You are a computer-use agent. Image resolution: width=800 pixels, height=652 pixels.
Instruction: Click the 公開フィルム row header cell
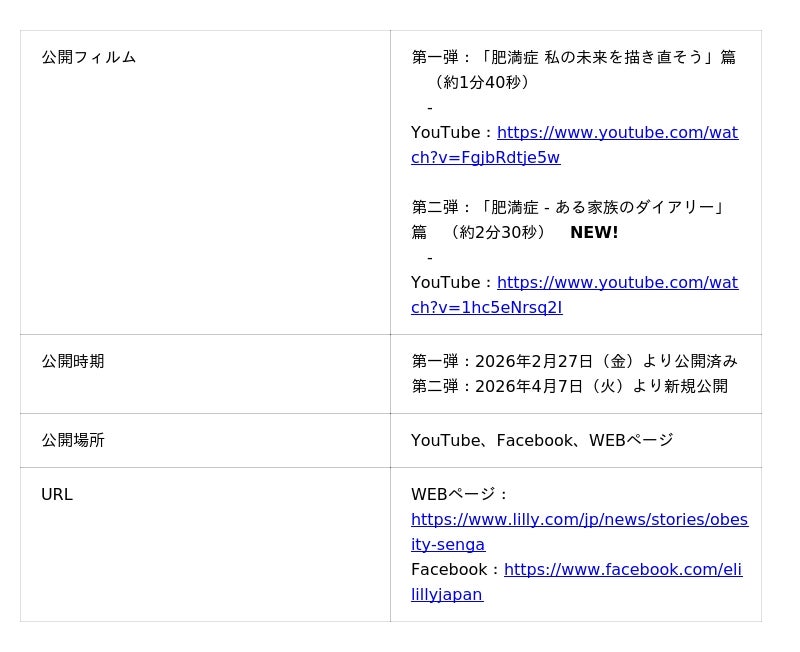click(88, 58)
